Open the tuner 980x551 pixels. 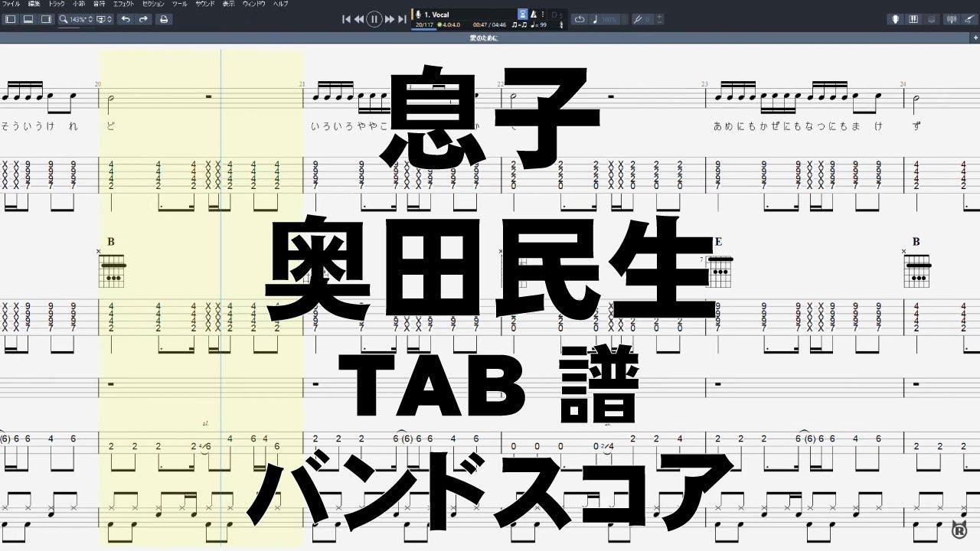pos(953,19)
